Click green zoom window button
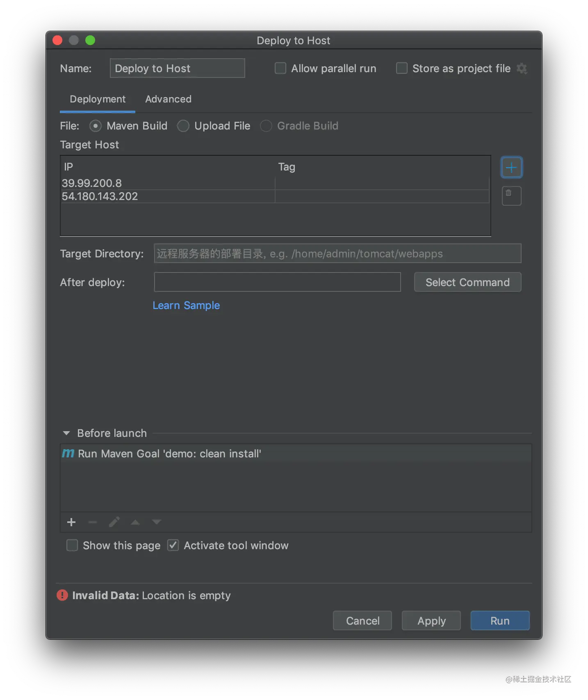588x700 pixels. click(x=90, y=40)
